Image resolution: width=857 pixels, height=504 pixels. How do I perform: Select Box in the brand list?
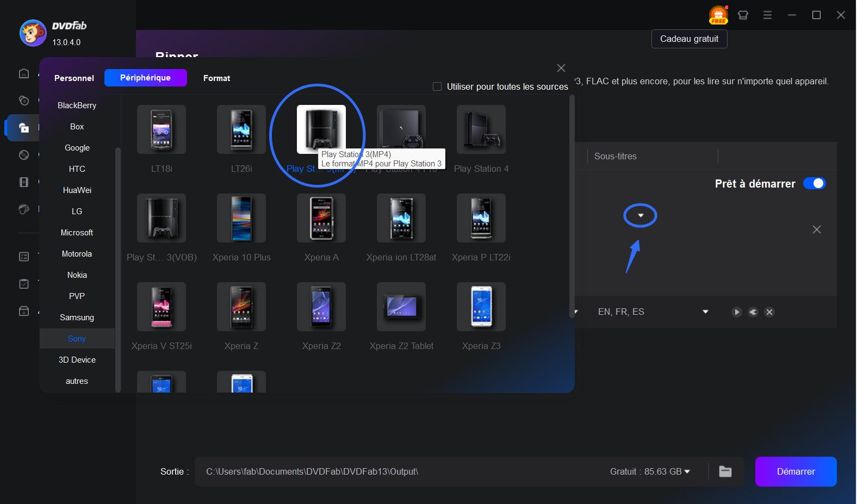tap(77, 127)
